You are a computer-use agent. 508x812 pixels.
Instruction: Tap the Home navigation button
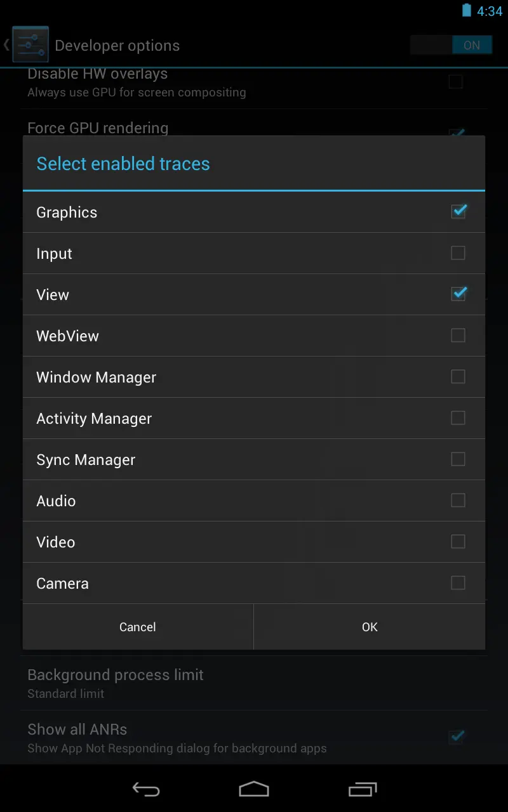[x=254, y=789]
